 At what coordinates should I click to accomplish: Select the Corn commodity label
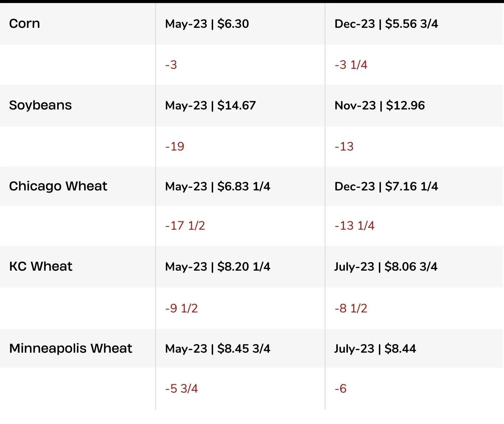click(25, 24)
